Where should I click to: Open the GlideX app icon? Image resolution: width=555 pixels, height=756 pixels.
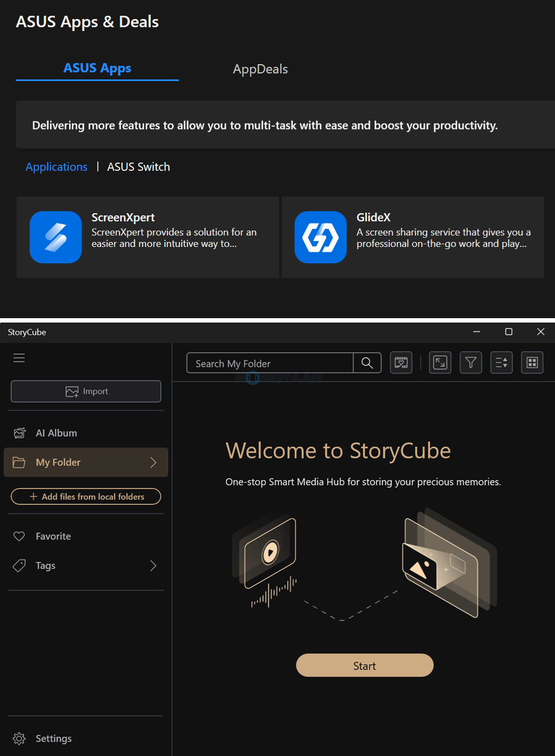point(321,237)
